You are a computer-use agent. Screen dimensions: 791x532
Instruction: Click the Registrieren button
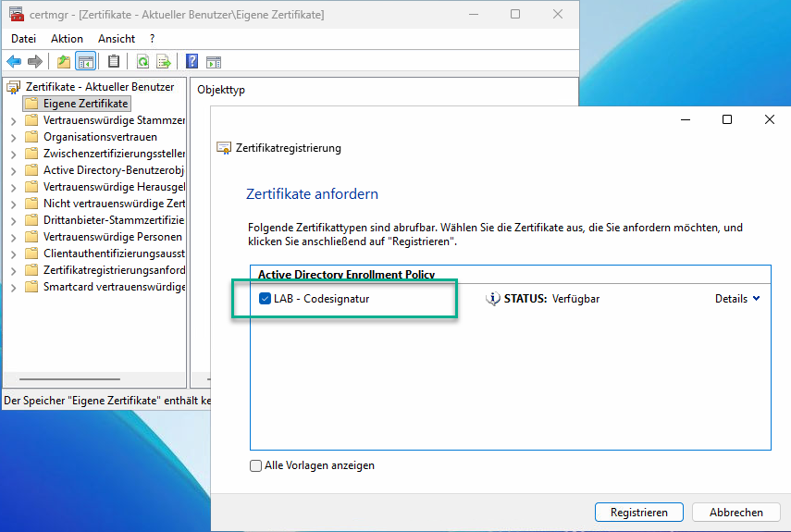(x=638, y=512)
